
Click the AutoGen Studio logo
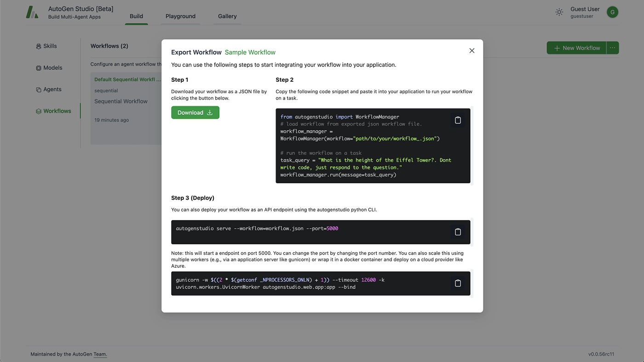click(x=32, y=11)
